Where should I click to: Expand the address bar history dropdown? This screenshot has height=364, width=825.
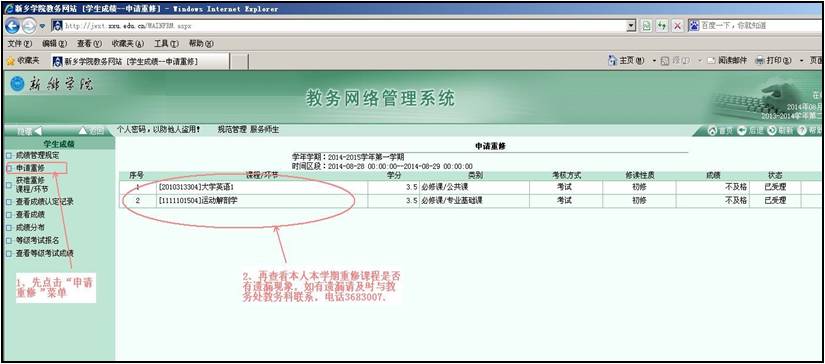click(x=632, y=25)
